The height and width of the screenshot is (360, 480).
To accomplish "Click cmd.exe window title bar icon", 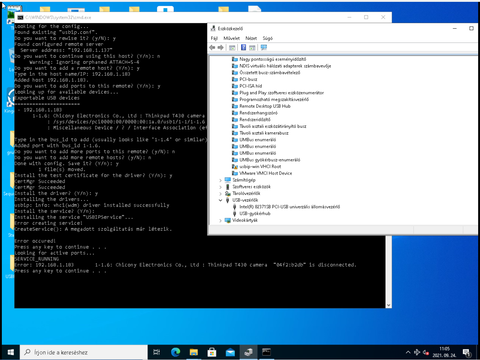I will (x=21, y=17).
